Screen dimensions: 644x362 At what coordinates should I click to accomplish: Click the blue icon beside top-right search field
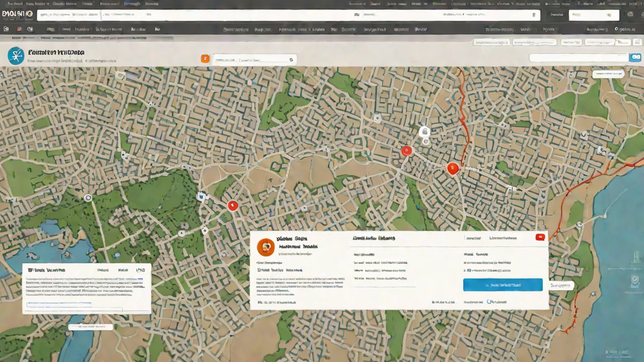[635, 58]
